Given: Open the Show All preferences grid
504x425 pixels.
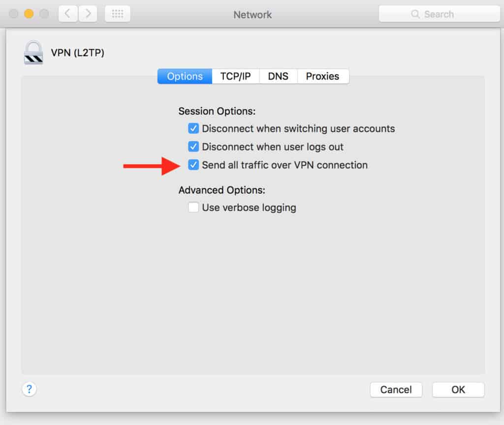Looking at the screenshot, I should click(117, 14).
